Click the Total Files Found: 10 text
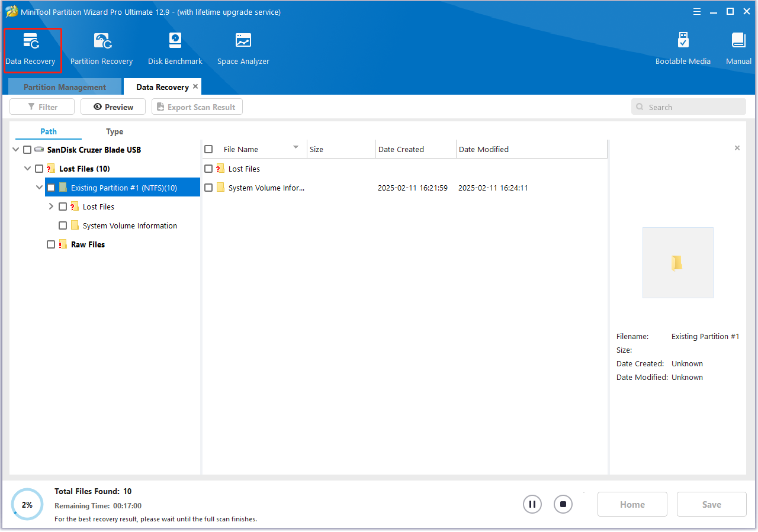Screen dimensions: 758x532 click(93, 491)
